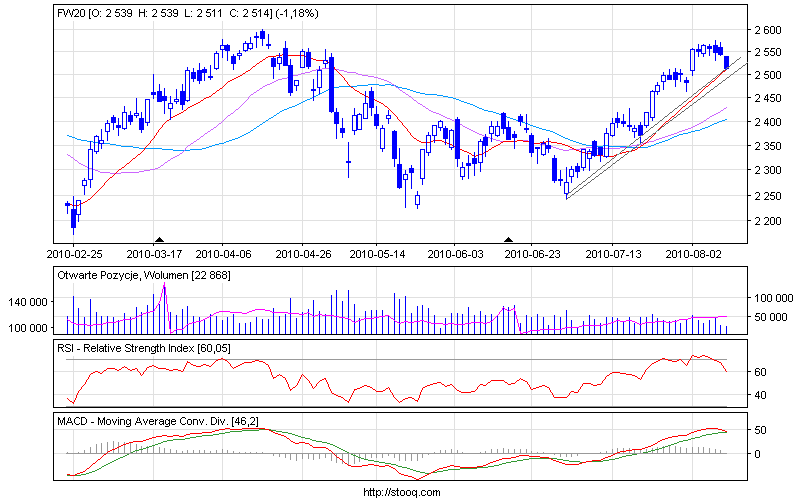800x500 pixels.
Task: Click the 2 500 price axis label
Action: pyautogui.click(x=768, y=75)
